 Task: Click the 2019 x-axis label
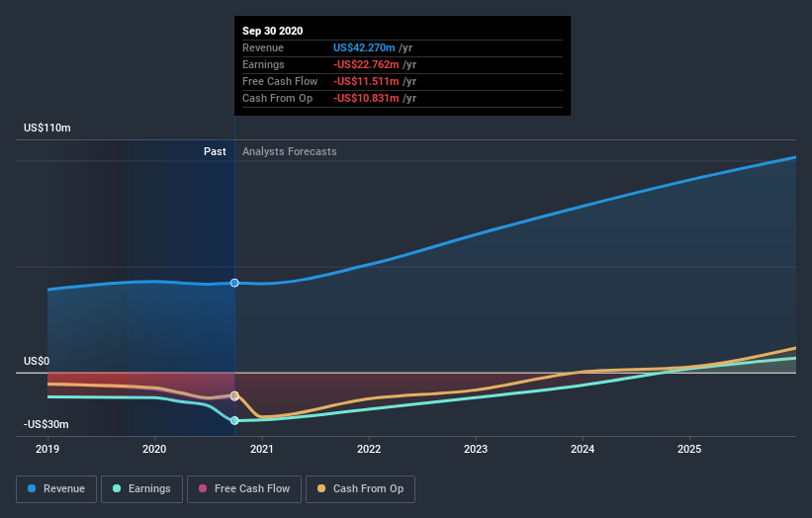[x=47, y=449]
